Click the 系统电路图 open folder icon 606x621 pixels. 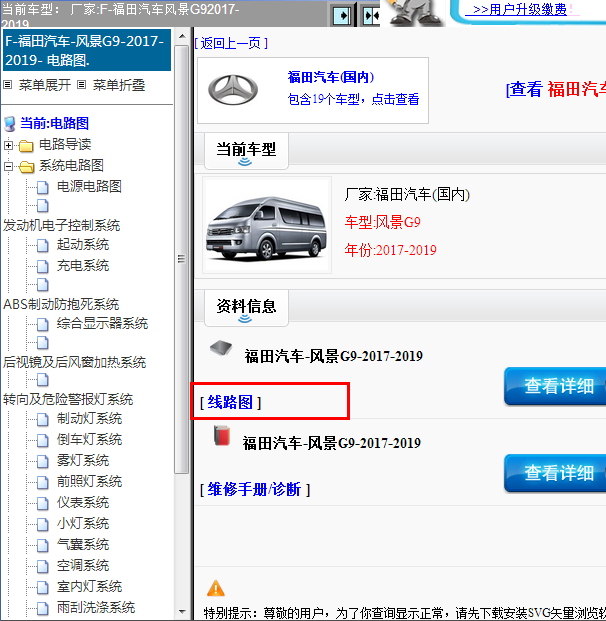[26, 167]
